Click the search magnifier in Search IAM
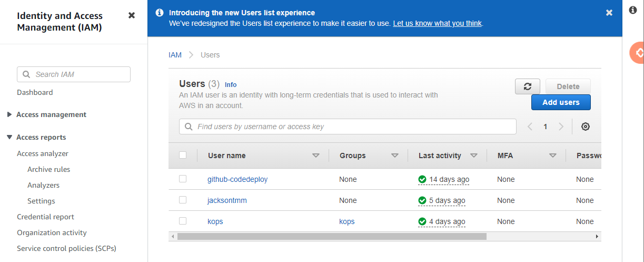This screenshot has height=262, width=644. (x=26, y=74)
